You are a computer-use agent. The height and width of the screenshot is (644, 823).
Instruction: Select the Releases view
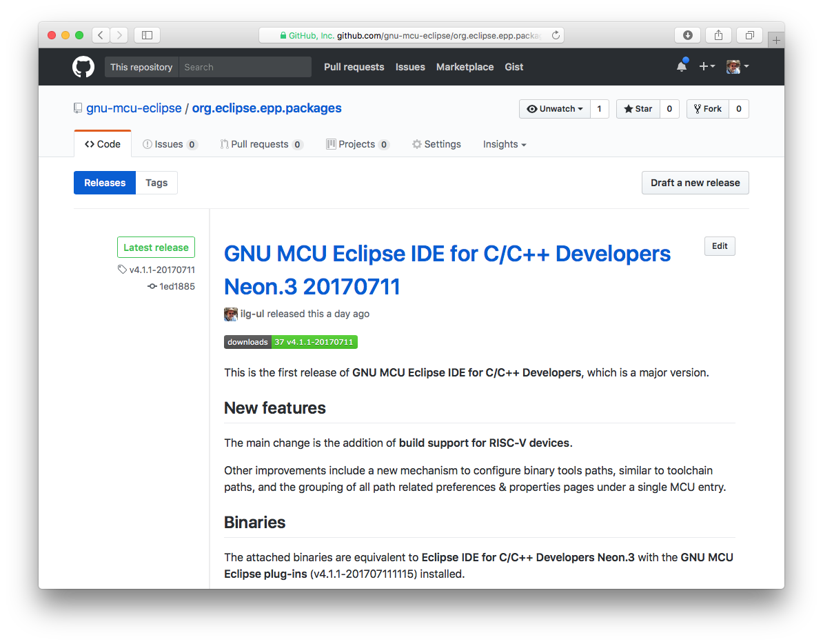(x=105, y=183)
